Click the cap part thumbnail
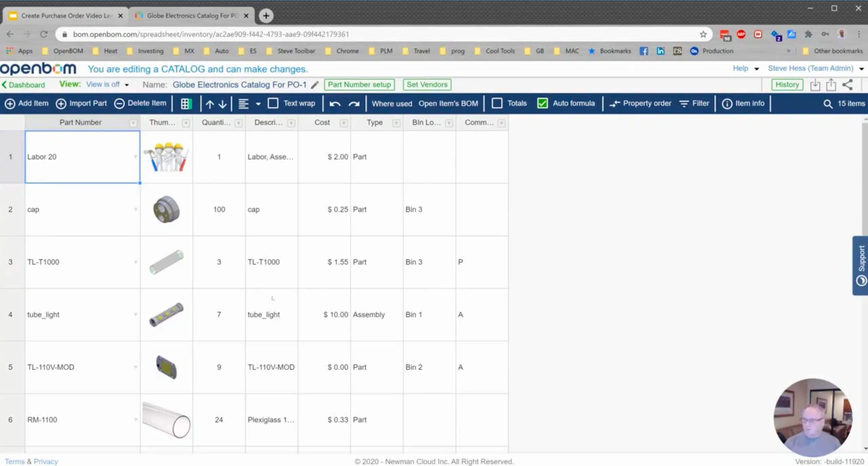Image resolution: width=868 pixels, height=466 pixels. click(166, 209)
